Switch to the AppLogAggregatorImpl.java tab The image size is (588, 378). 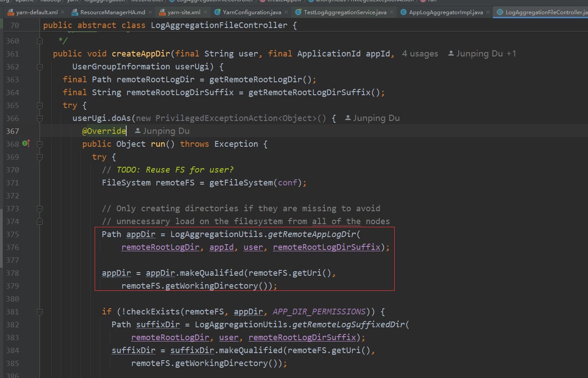pyautogui.click(x=445, y=12)
